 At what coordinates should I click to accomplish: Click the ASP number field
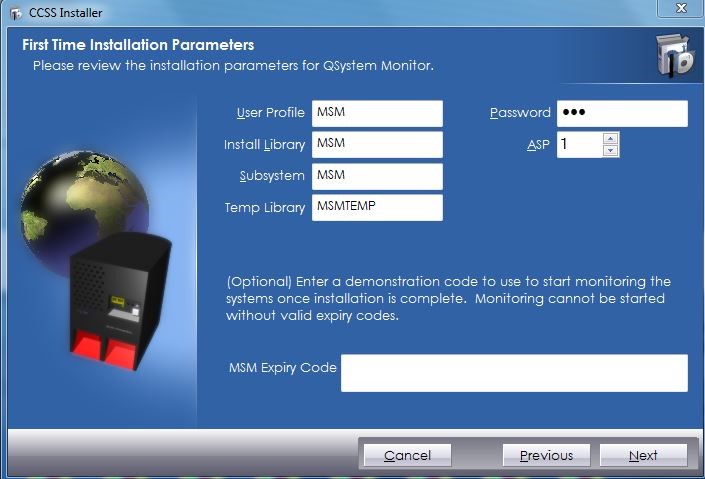tap(578, 144)
